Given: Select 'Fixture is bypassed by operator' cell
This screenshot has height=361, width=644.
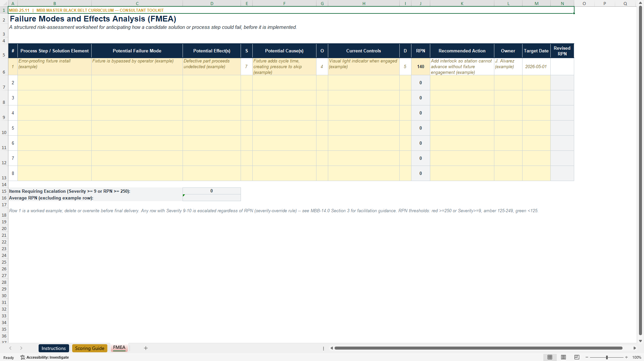Looking at the screenshot, I should pyautogui.click(x=137, y=66).
